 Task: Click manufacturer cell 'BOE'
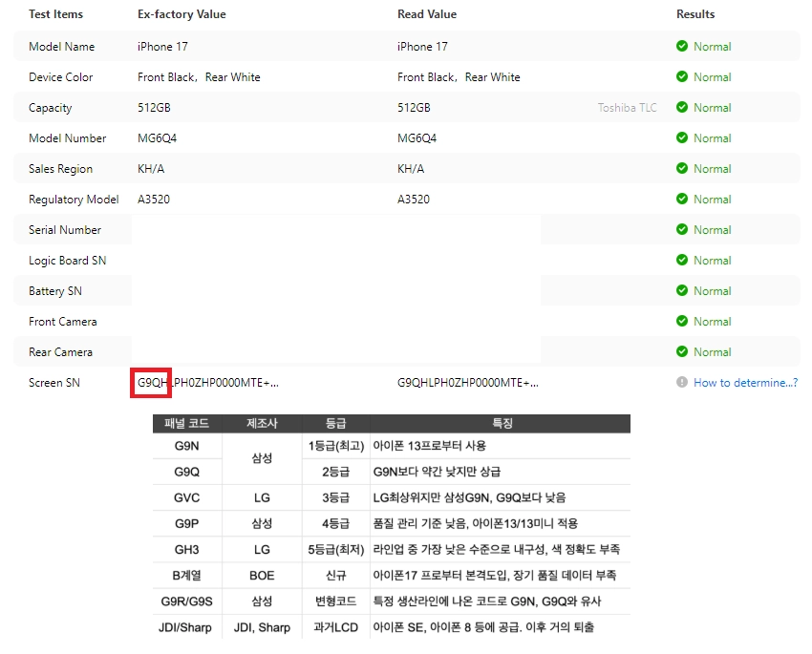pyautogui.click(x=262, y=575)
